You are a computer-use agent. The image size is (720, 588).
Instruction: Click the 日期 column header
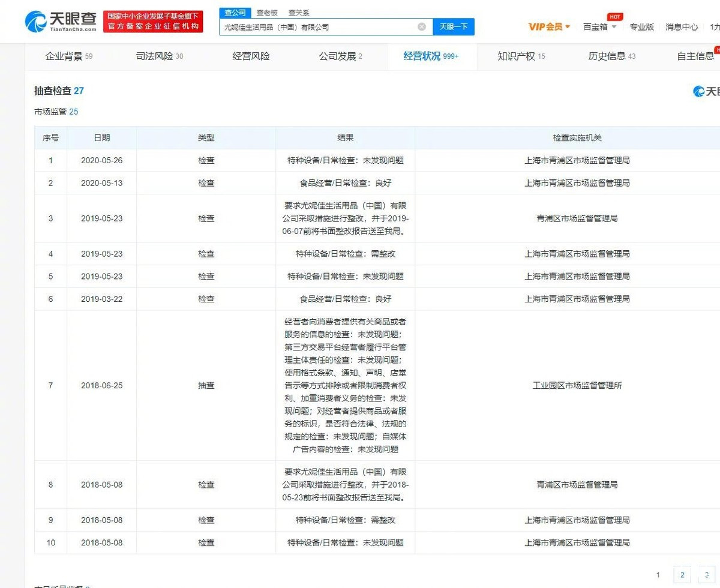click(x=101, y=138)
